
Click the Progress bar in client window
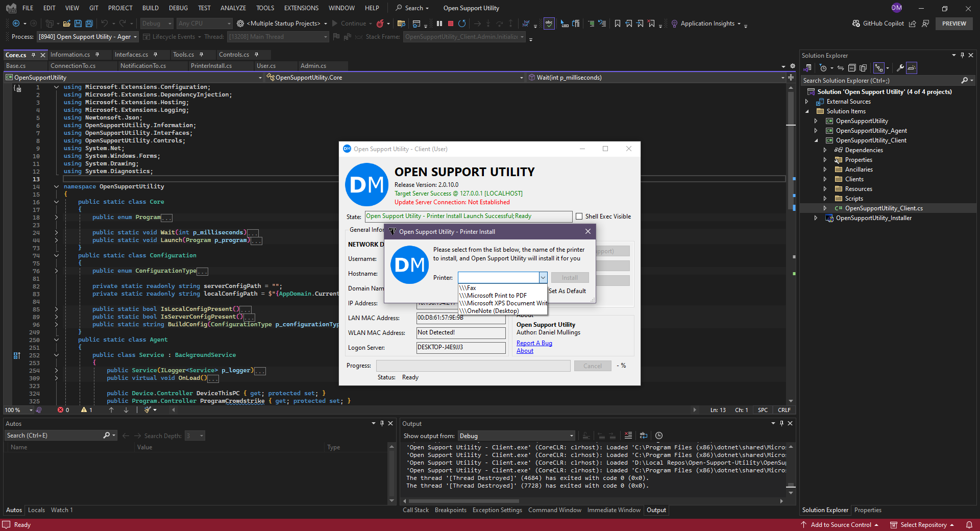pos(473,366)
